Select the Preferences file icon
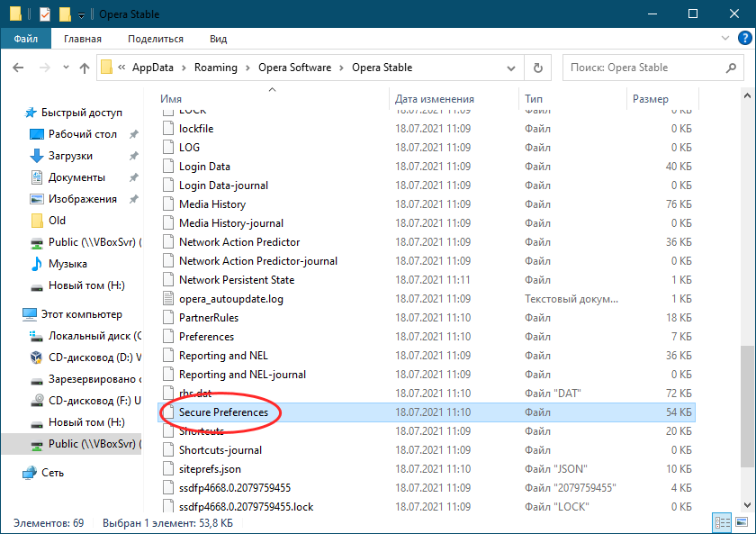Image resolution: width=756 pixels, height=534 pixels. (x=167, y=337)
